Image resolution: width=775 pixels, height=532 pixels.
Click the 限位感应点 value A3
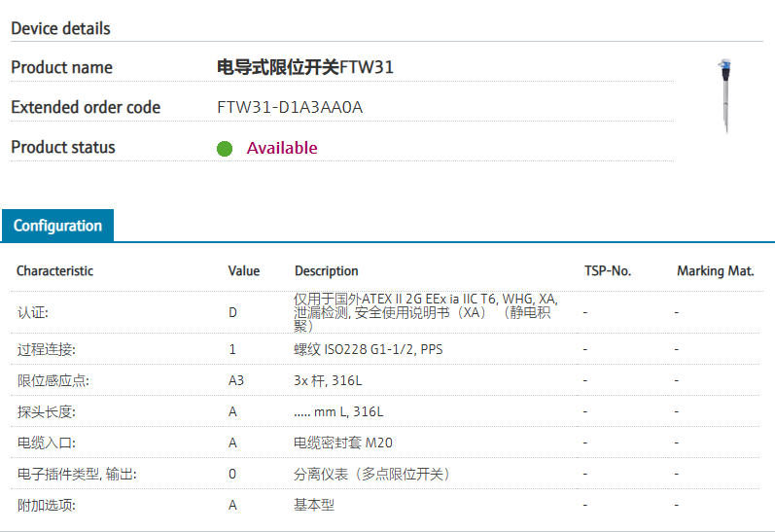[x=236, y=380]
